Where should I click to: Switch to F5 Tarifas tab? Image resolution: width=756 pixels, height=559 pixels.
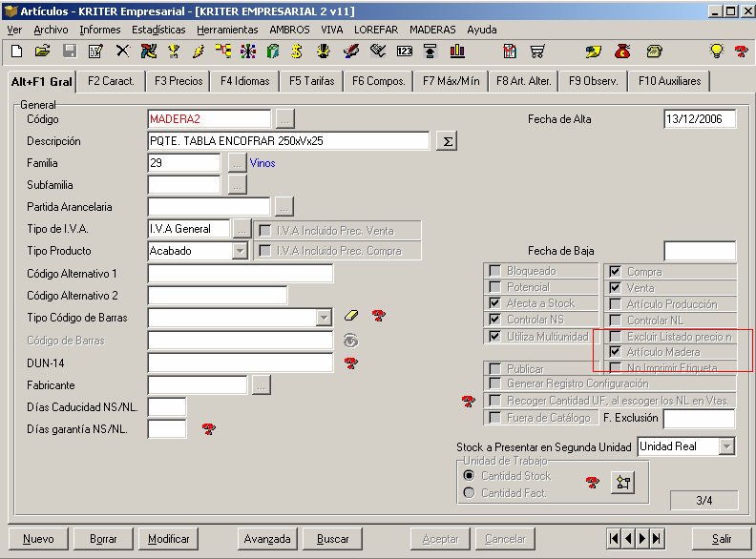pyautogui.click(x=311, y=81)
